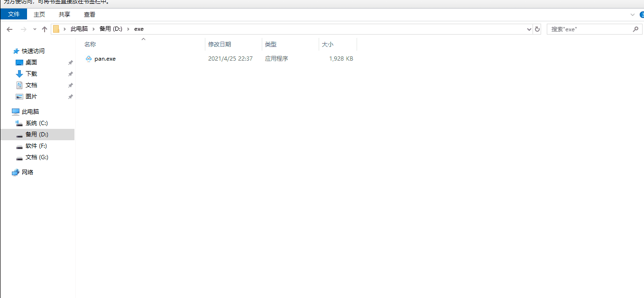Open 系统 (C:) drive
644x298 pixels.
[37, 123]
